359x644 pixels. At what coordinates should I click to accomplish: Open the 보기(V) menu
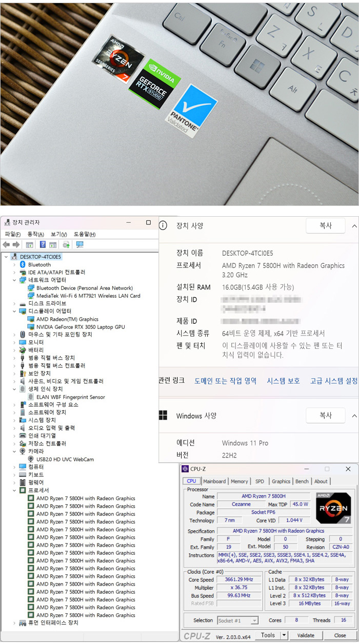click(x=58, y=234)
